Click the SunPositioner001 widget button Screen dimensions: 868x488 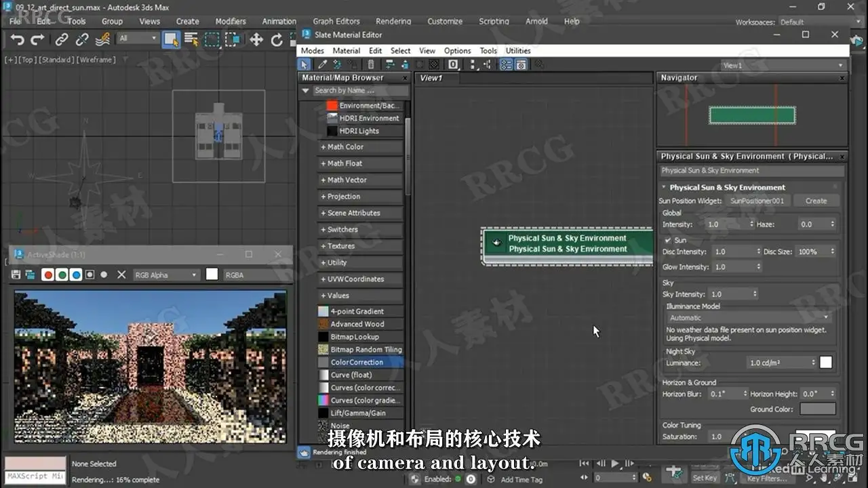(x=757, y=201)
